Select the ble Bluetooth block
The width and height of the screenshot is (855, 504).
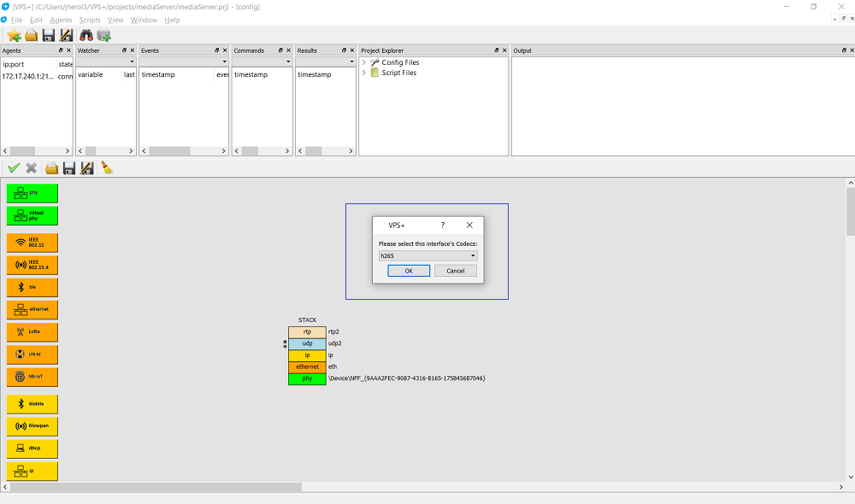tap(32, 287)
